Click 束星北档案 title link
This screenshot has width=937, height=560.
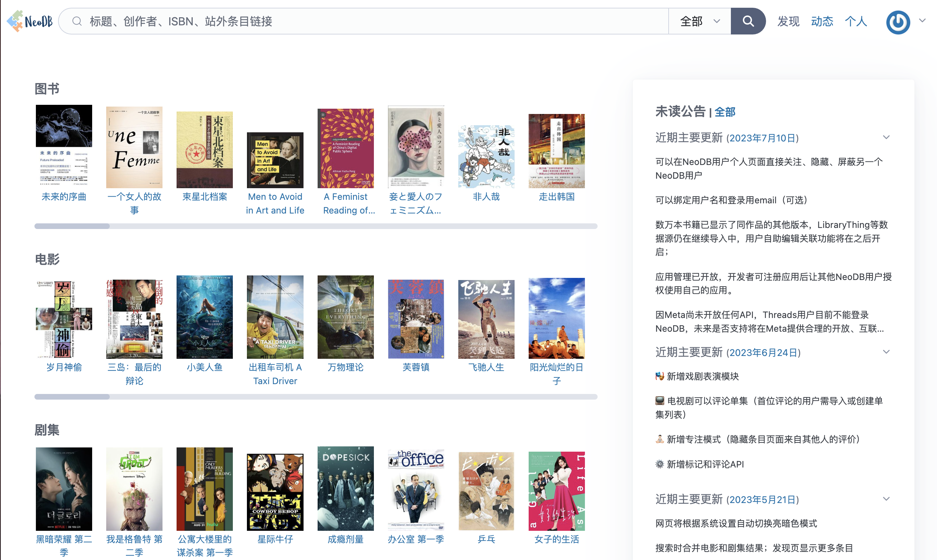pos(204,197)
